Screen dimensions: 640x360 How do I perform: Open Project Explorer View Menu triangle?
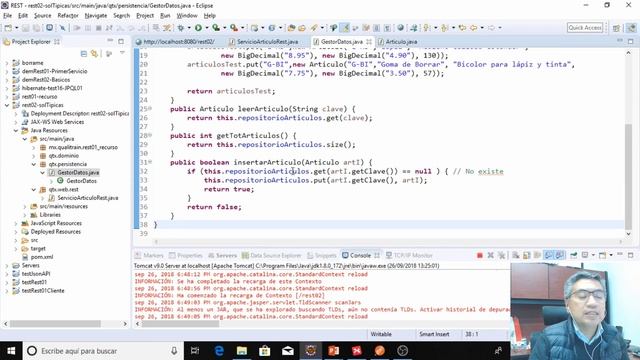tap(122, 53)
